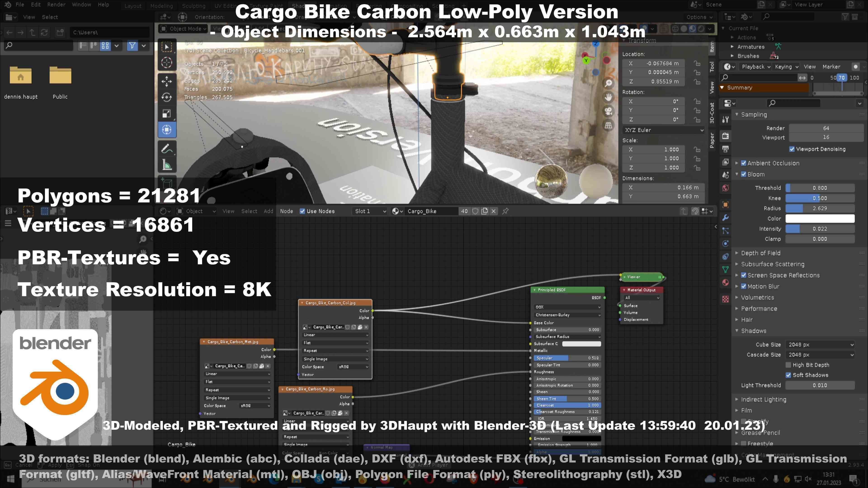
Task: Open the Node menu in node editor
Action: (x=286, y=211)
